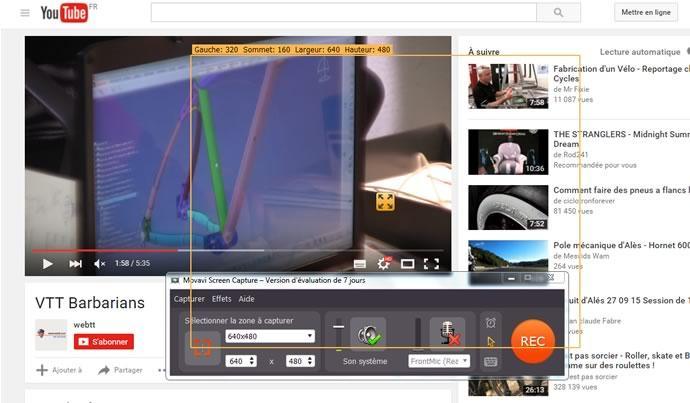Viewport: 690px width, 403px height.
Task: Minimize the Movavi Screen Capture window
Action: pos(511,278)
